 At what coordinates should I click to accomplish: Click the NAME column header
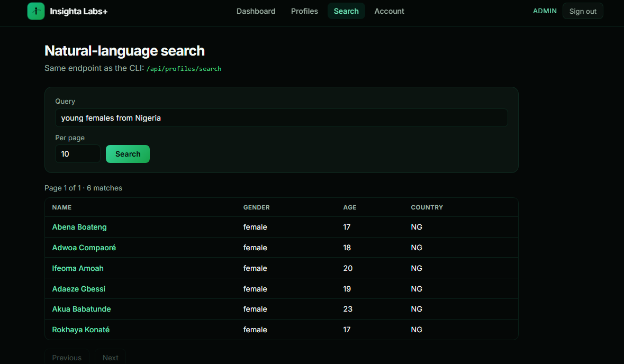pyautogui.click(x=62, y=207)
